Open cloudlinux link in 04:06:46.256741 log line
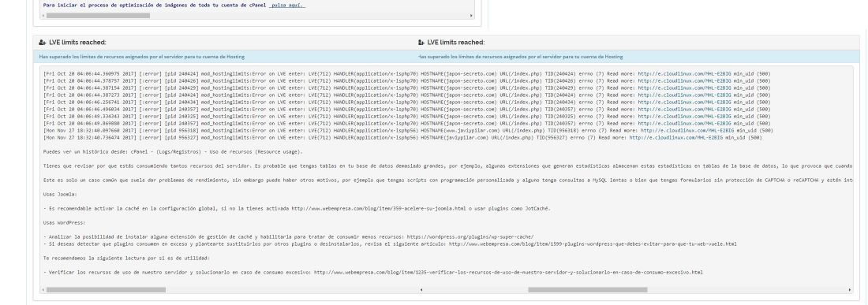 pyautogui.click(x=684, y=102)
